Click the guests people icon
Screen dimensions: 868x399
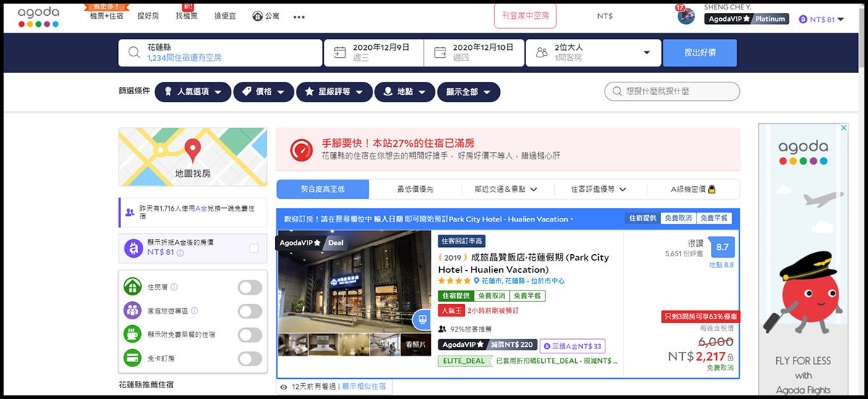click(542, 52)
